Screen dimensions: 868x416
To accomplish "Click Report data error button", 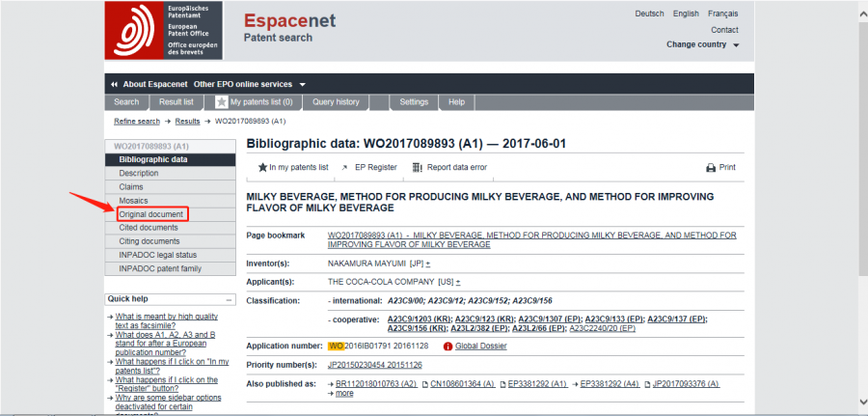I will click(x=450, y=167).
